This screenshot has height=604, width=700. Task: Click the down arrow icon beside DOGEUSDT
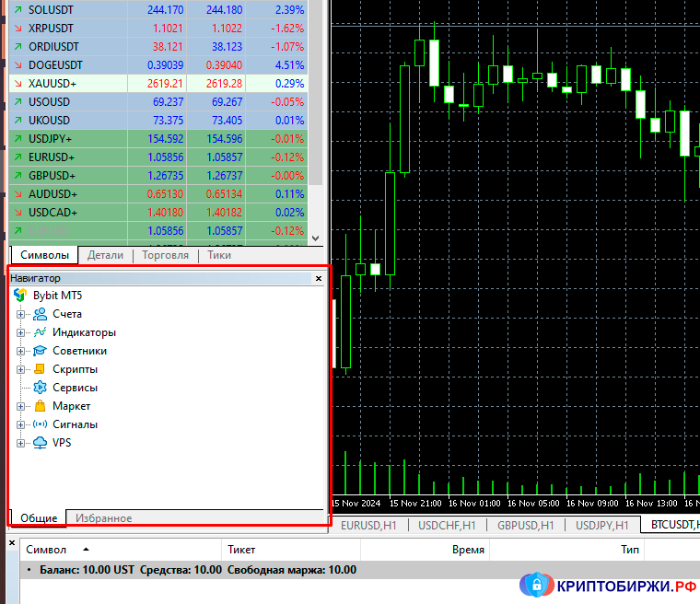[x=17, y=65]
